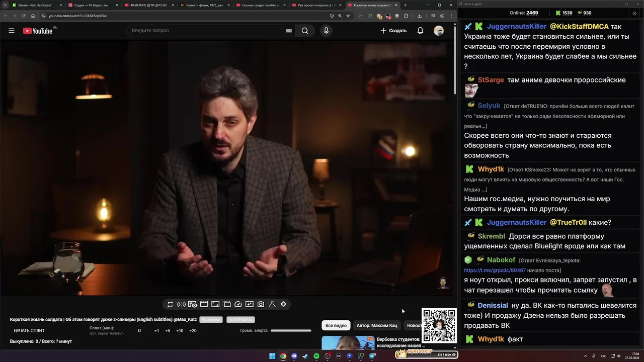Click the Создать create button
Screen dimensions: 644x362
click(x=393, y=31)
